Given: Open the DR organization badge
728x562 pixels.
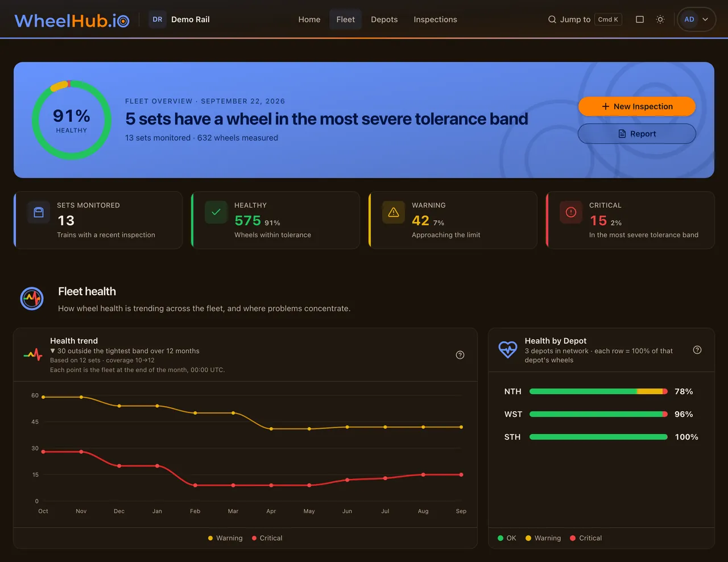Looking at the screenshot, I should (x=158, y=19).
